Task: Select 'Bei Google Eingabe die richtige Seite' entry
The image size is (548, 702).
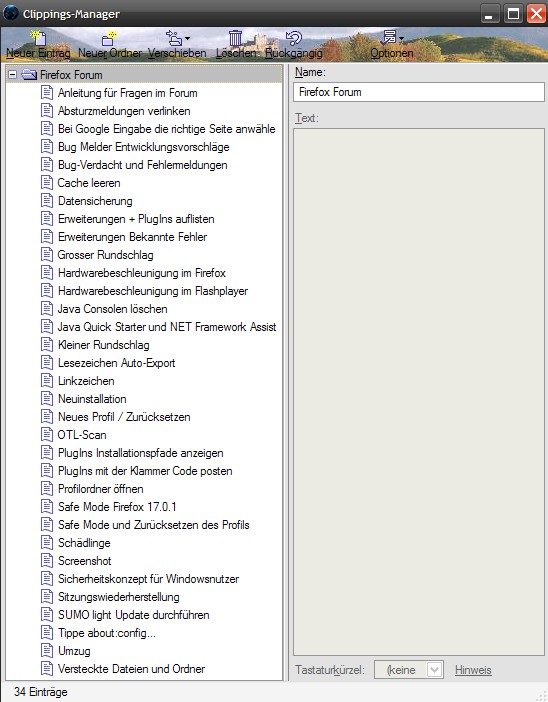Action: pyautogui.click(x=167, y=129)
